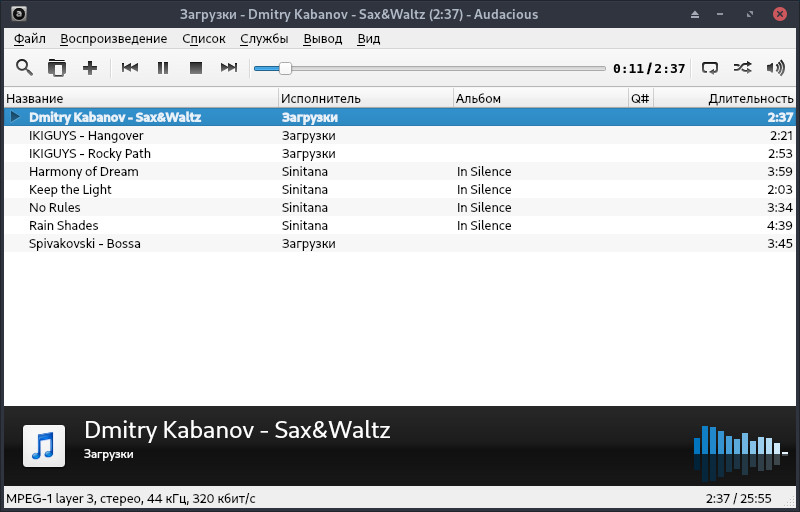Select the IKIGUYS - Hangover track
The height and width of the screenshot is (512, 800).
tap(399, 135)
